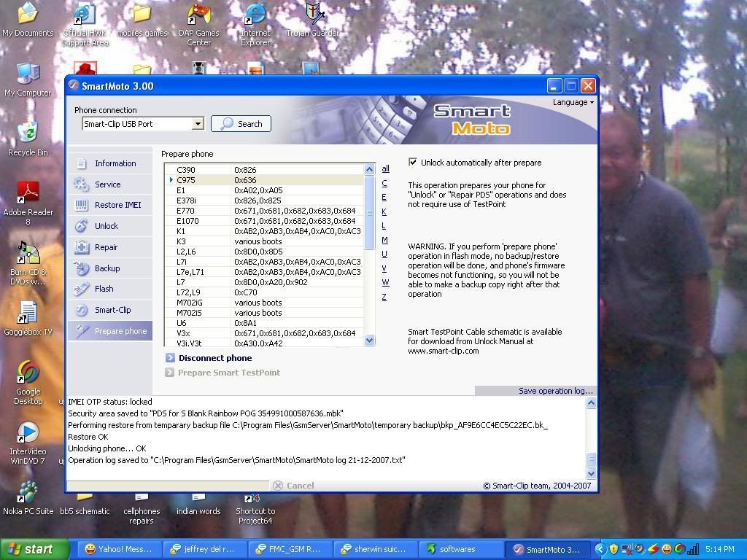Screen dimensions: 747x560
Task: Filter model list by letter V
Action: 384,268
